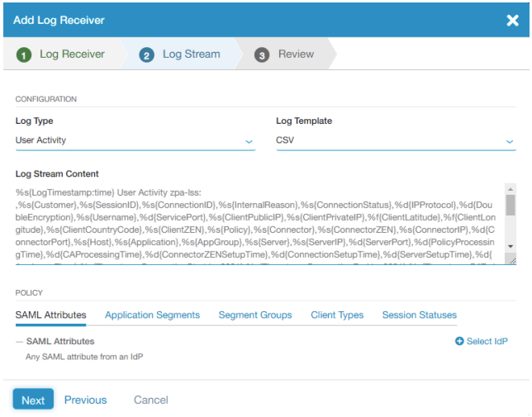Viewport: 532px width, 417px height.
Task: Open the Log Template dropdown
Action: (x=395, y=141)
